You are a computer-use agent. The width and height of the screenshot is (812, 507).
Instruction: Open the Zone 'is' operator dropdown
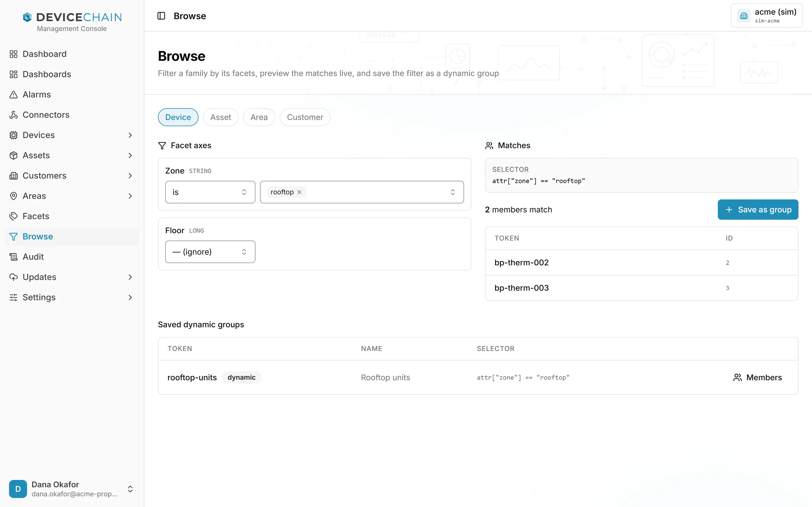click(x=210, y=192)
